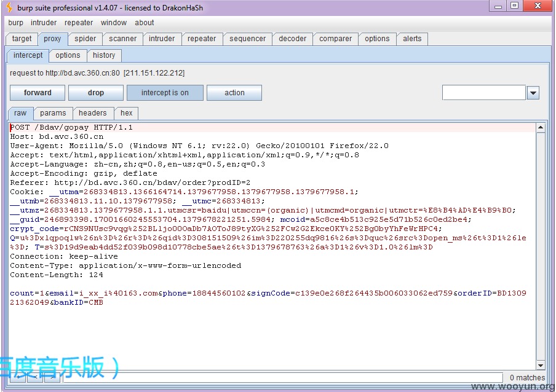Switch to the spider tab
556x392 pixels.
[x=85, y=39]
